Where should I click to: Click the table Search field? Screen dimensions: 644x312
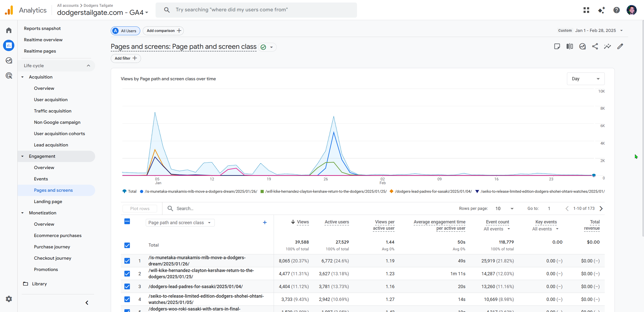click(x=185, y=209)
